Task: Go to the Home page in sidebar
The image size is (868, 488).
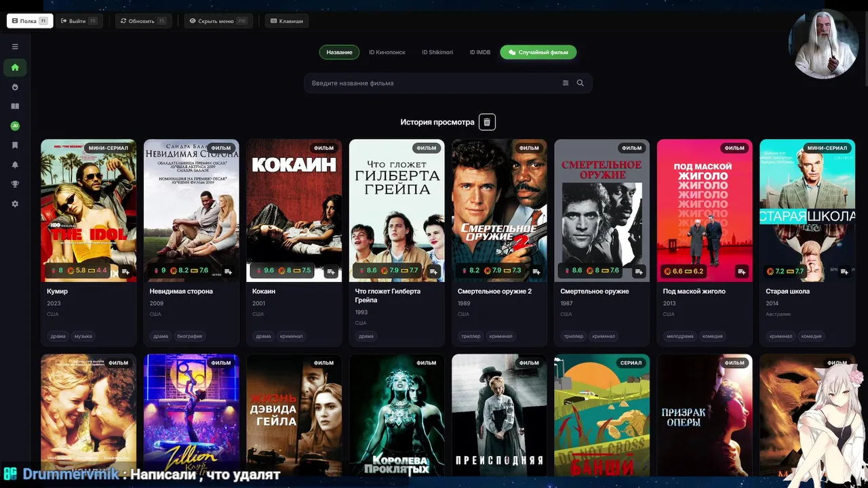Action: pyautogui.click(x=15, y=67)
